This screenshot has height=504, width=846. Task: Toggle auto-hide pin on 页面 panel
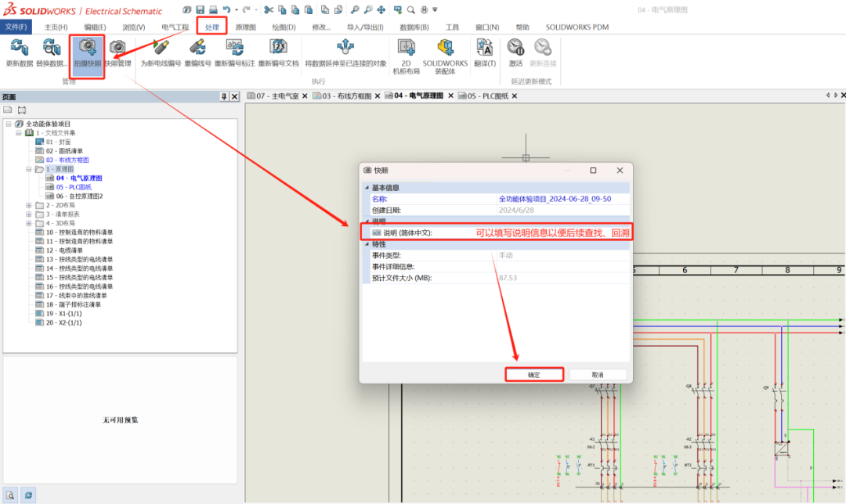click(x=224, y=96)
